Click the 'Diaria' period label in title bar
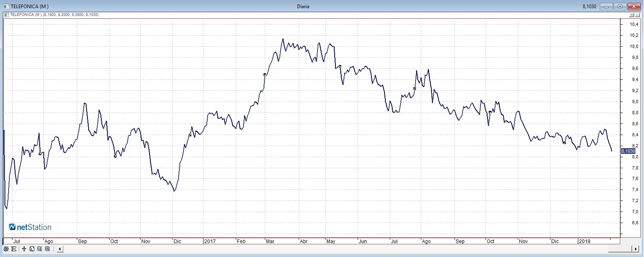This screenshot has width=644, height=257. pos(303,7)
